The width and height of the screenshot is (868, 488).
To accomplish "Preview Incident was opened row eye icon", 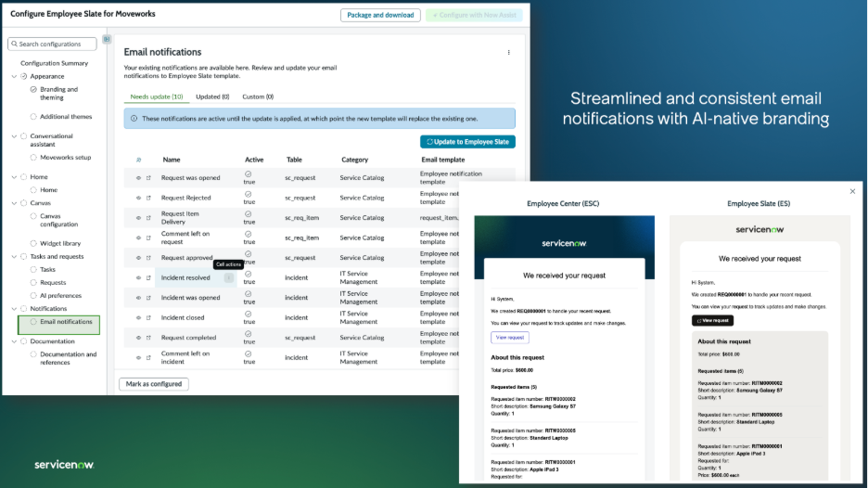I will coord(138,298).
